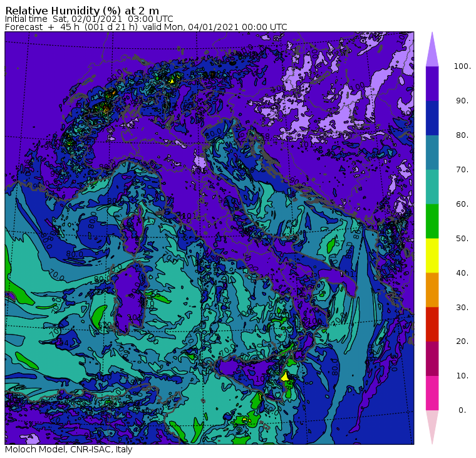Click the steel blue 70–80 colorbar segment

[432, 152]
